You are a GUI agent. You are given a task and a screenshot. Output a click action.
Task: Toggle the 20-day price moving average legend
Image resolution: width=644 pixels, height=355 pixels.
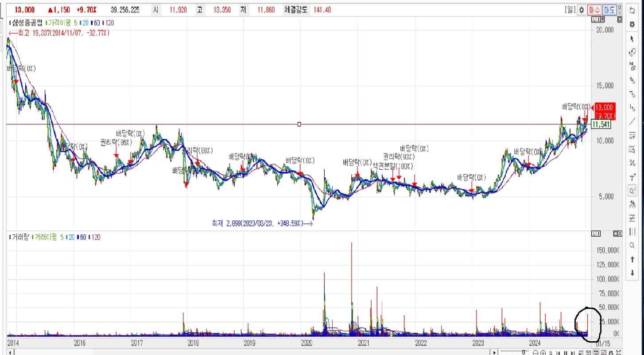click(84, 23)
